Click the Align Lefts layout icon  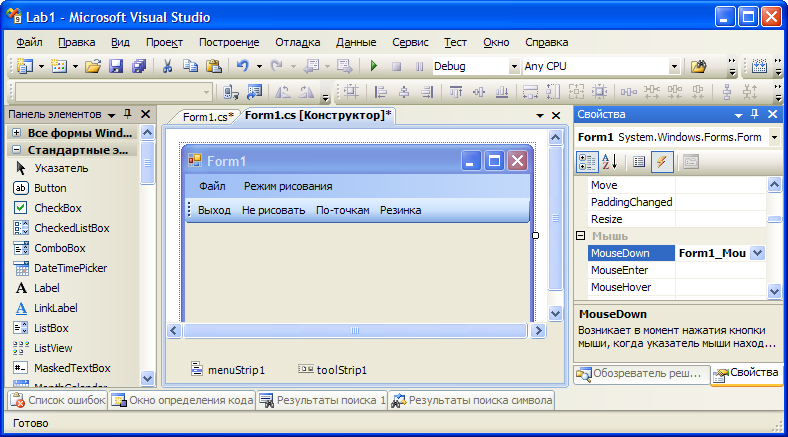(381, 92)
